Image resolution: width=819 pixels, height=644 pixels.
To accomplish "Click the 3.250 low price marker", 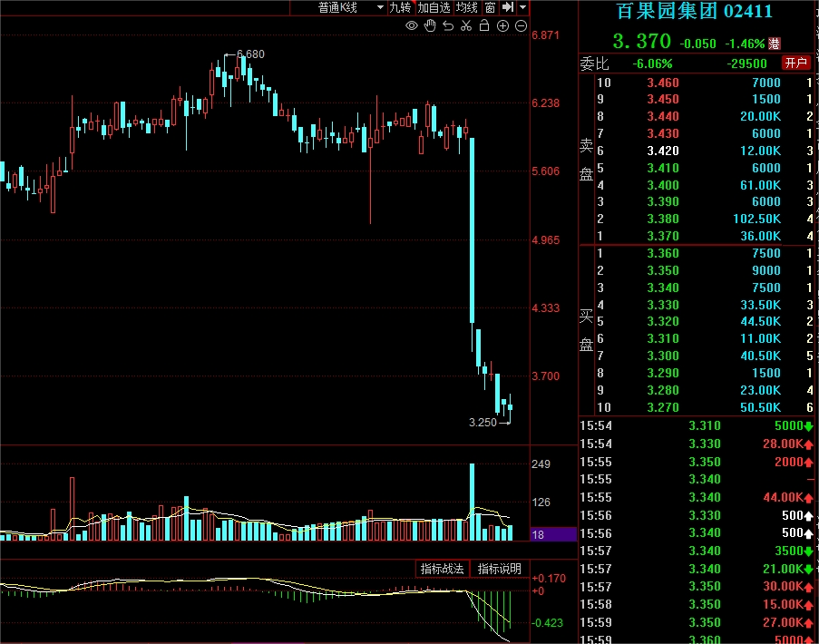I will click(x=483, y=423).
